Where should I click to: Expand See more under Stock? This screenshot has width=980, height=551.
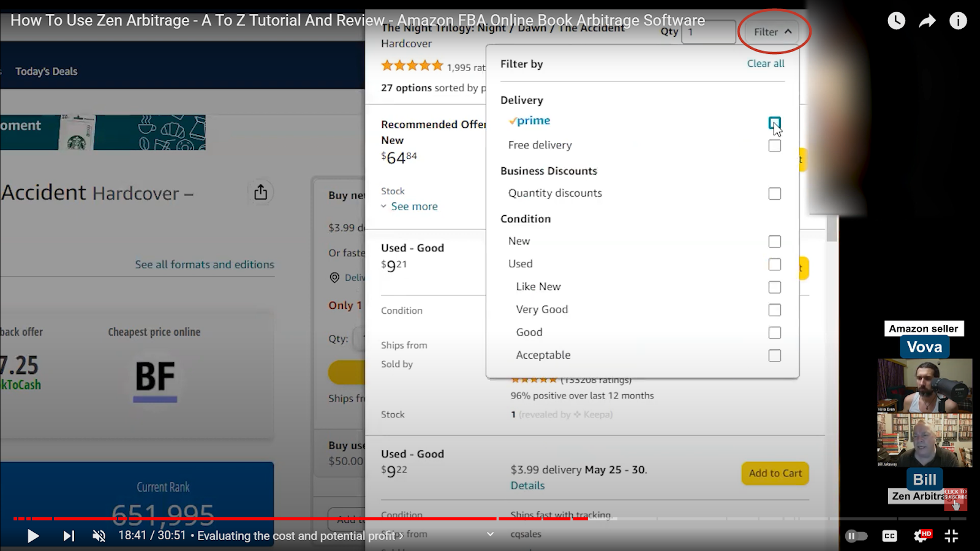point(414,207)
